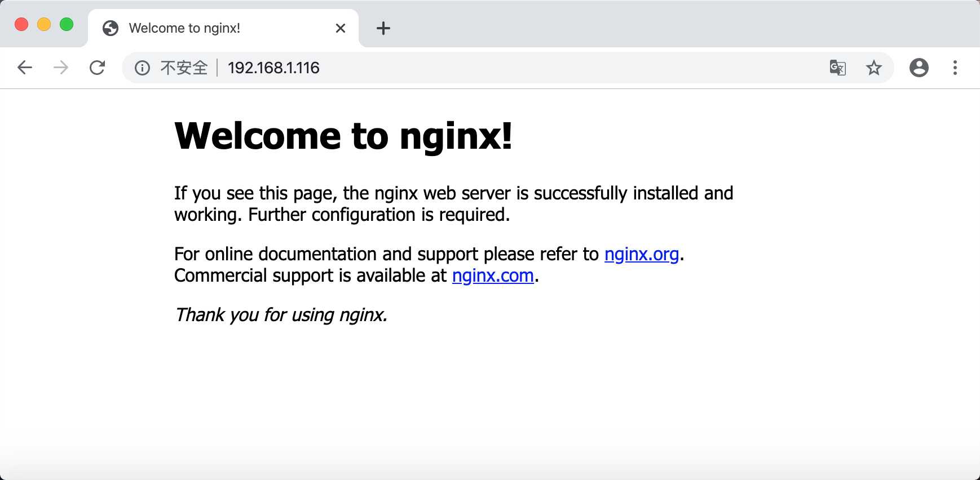Click the yellow minimize window button
The height and width of the screenshot is (480, 980).
click(44, 24)
